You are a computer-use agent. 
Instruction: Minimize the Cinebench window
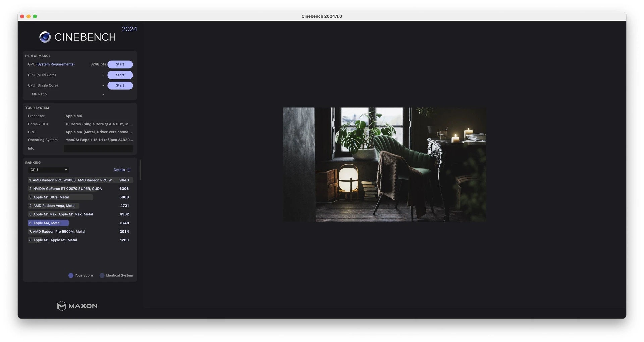(x=29, y=16)
